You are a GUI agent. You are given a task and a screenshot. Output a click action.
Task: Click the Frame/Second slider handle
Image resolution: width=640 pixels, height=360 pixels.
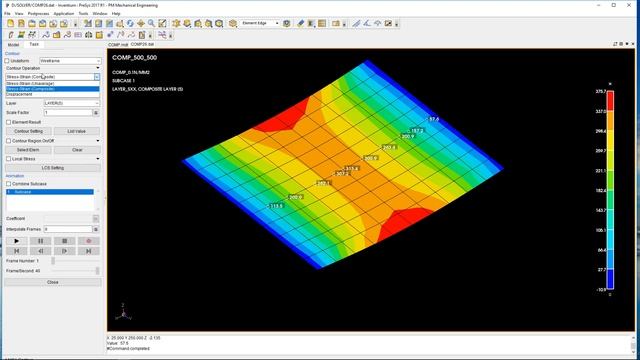coord(98,271)
